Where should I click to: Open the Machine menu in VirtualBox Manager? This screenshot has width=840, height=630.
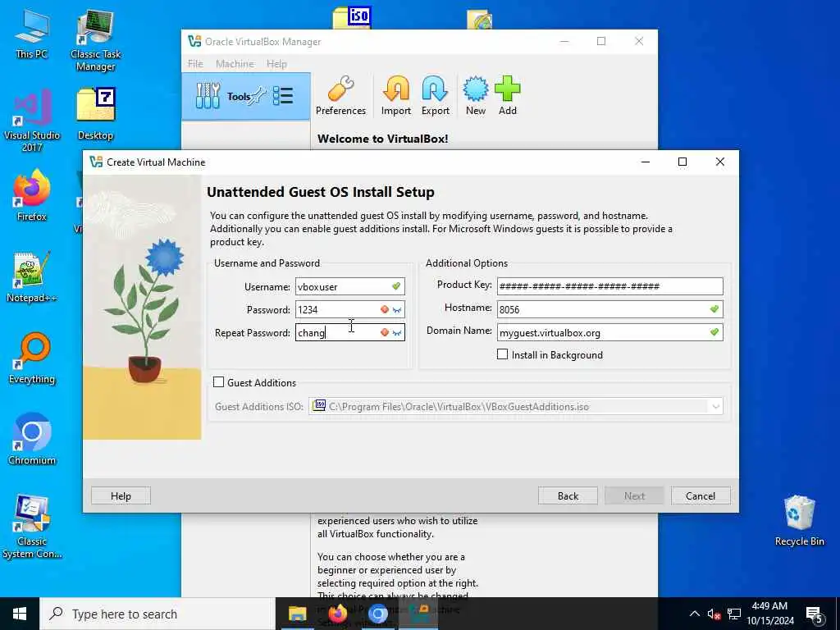(x=235, y=63)
